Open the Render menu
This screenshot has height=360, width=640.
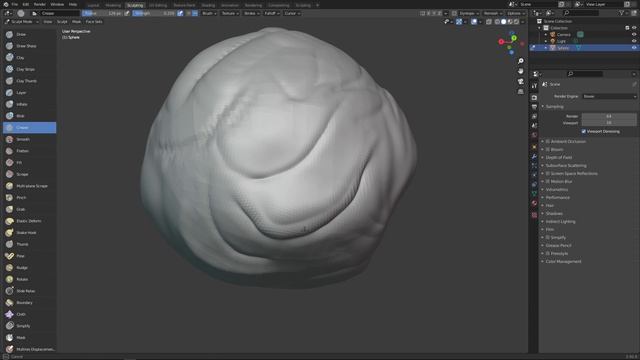(x=40, y=4)
